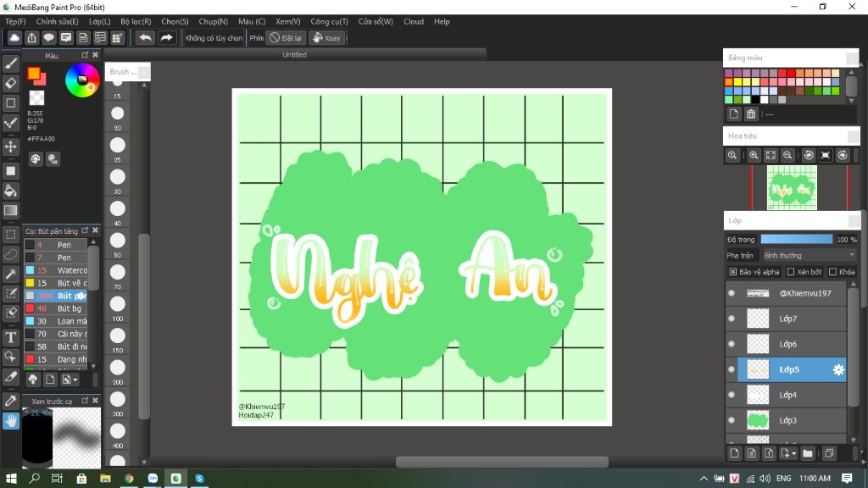This screenshot has width=868, height=488.
Task: Close the Xem trước cọ panel
Action: 95,400
